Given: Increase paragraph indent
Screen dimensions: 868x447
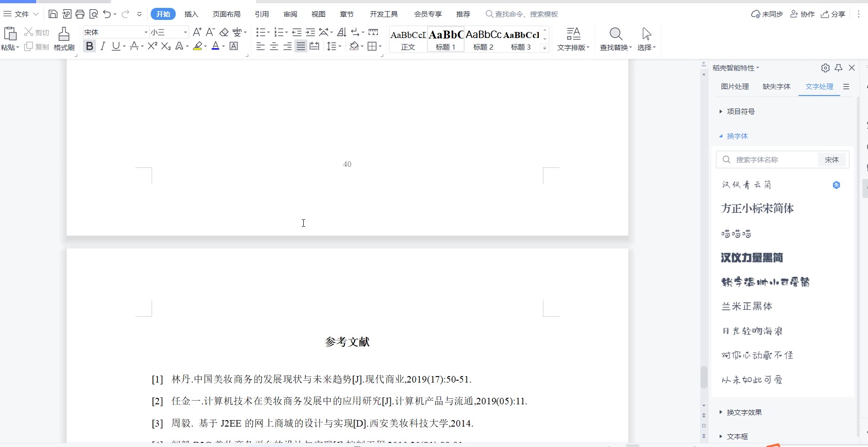Looking at the screenshot, I should (310, 32).
